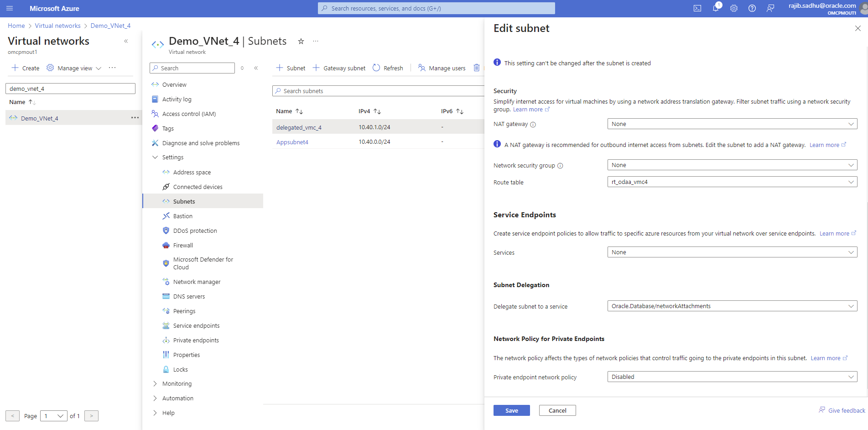868x430 pixels.
Task: Click the delete subnet trash icon
Action: pyautogui.click(x=477, y=68)
